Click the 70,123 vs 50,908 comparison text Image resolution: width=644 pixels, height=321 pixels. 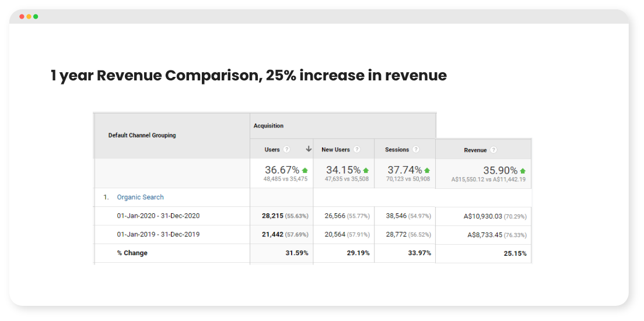408,179
